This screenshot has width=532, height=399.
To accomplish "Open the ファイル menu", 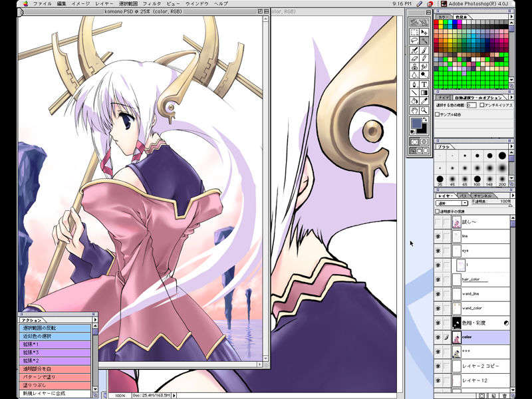I will (x=43, y=4).
